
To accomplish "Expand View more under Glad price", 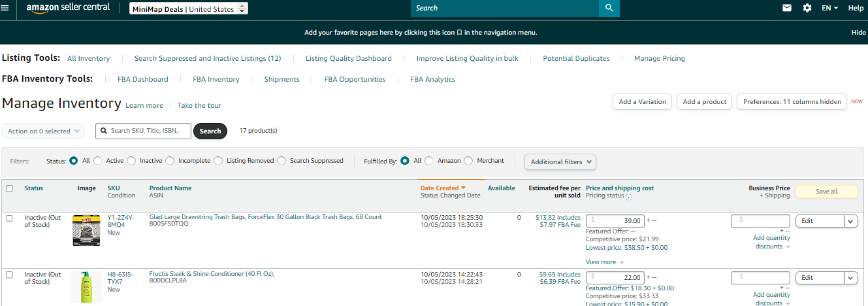I will click(x=604, y=262).
